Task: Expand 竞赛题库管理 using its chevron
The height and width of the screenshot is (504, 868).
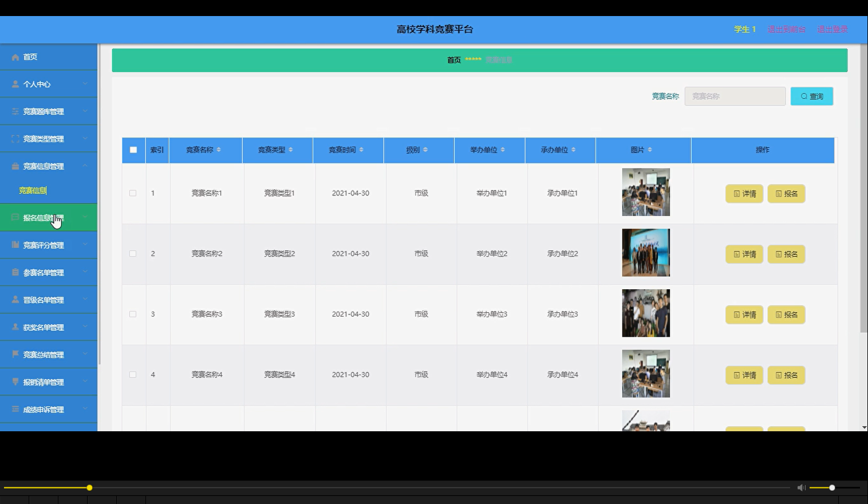Action: (x=85, y=111)
